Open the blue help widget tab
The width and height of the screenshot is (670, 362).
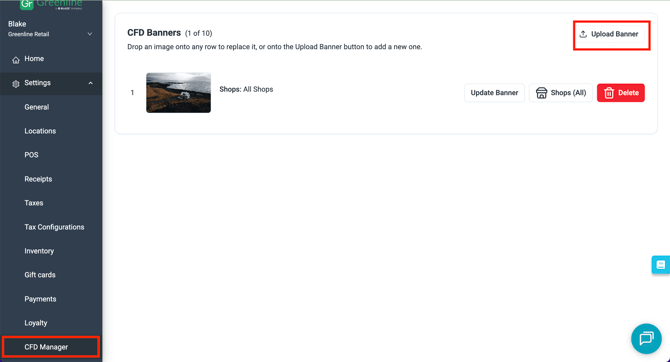661,265
